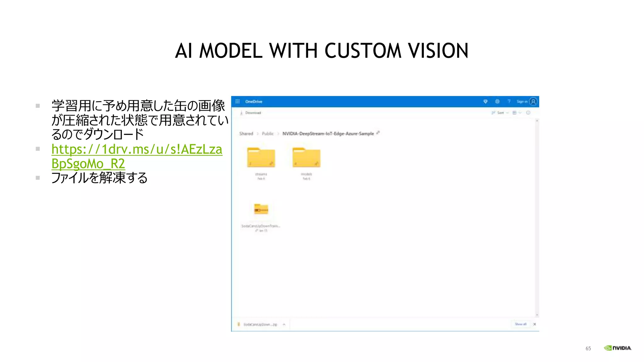The image size is (644, 362).
Task: Click NVIDIA-DeepStream-IoT-Edge-Azure-Sample breadcrumb
Action: pos(328,134)
